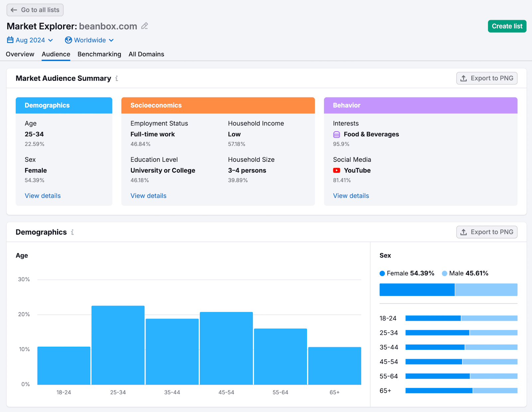This screenshot has height=412, width=532.
Task: Click the pencil edit icon beside beanbox.com
Action: [x=144, y=26]
